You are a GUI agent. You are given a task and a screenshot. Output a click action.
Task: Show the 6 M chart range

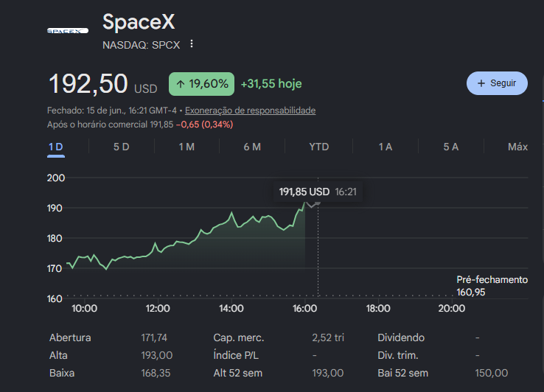coord(252,147)
